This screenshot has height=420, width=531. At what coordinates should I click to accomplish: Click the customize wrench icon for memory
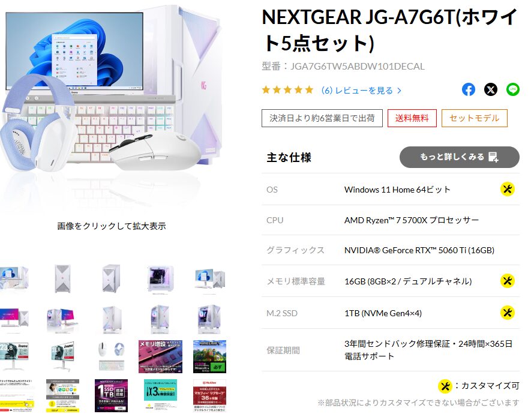pyautogui.click(x=507, y=281)
